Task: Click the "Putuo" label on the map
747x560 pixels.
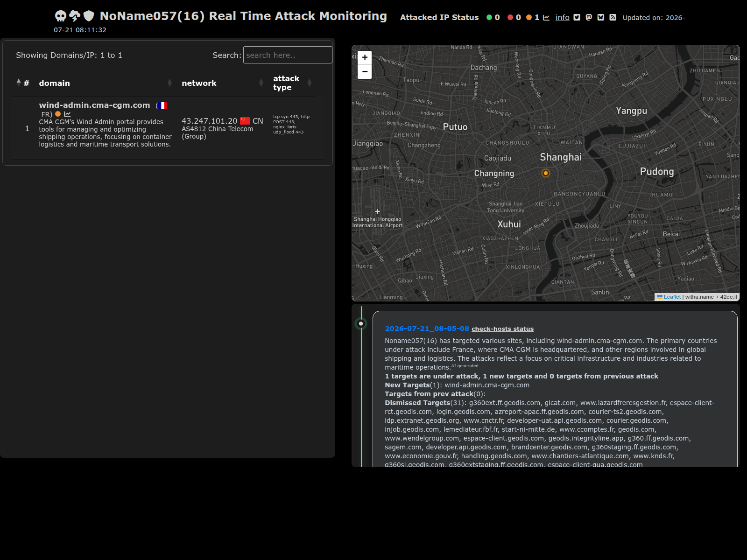Action: tap(455, 127)
